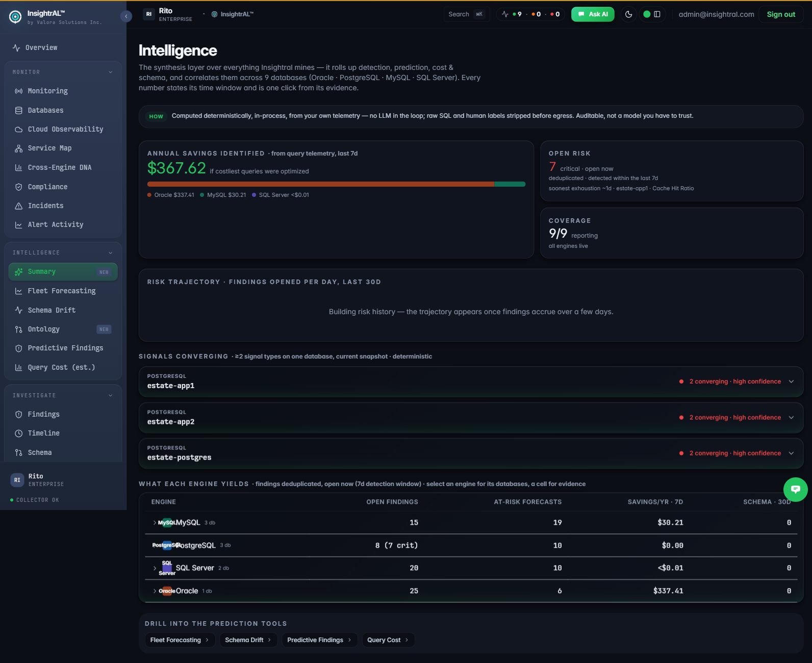Click the Cloud Observability cloud icon

(x=19, y=129)
